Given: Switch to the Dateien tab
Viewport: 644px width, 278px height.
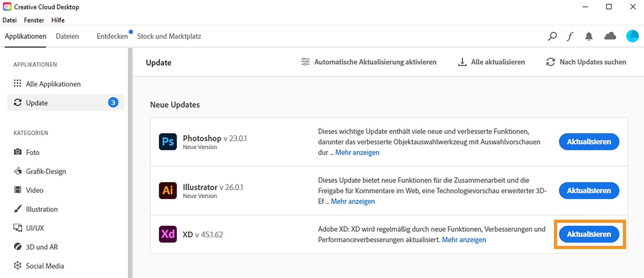Looking at the screenshot, I should (x=67, y=36).
